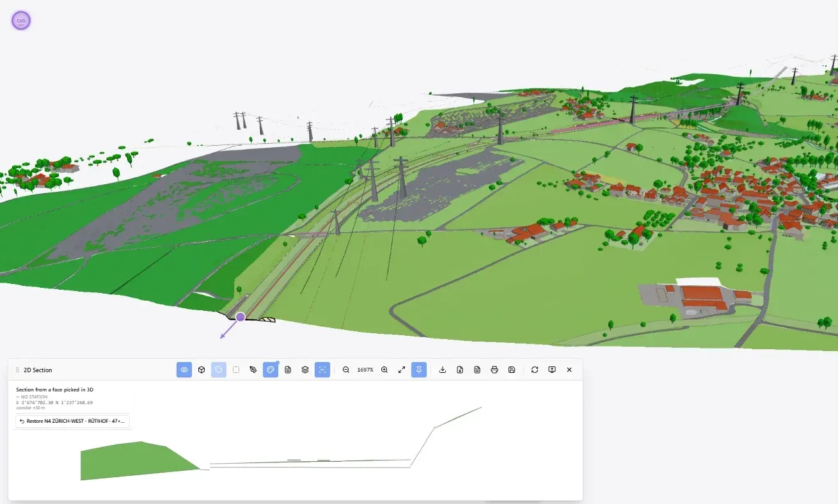Refresh the section with circular arrows icon

535,370
